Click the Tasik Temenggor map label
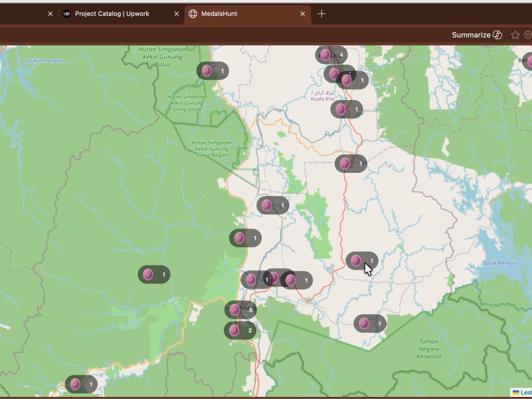Image resolution: width=532 pixels, height=399 pixels. click(x=45, y=61)
